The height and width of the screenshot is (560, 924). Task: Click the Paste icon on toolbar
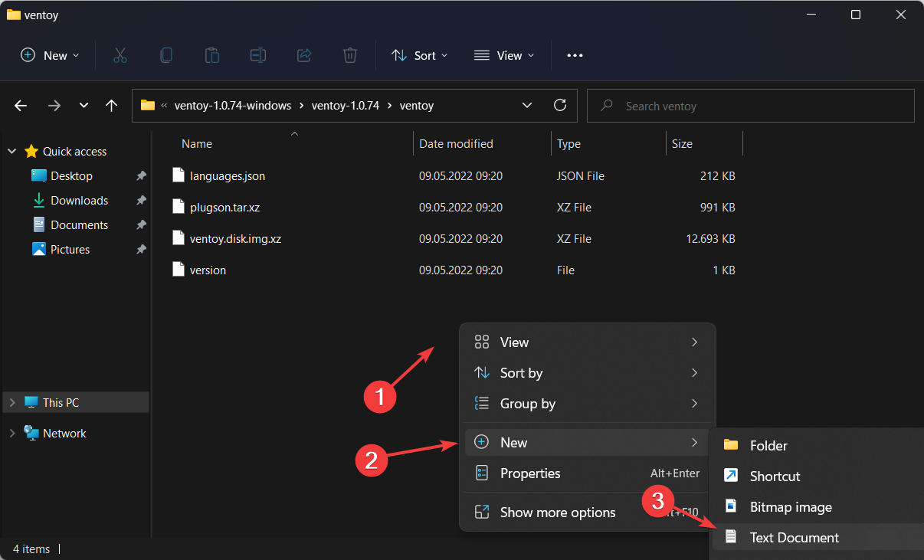211,54
